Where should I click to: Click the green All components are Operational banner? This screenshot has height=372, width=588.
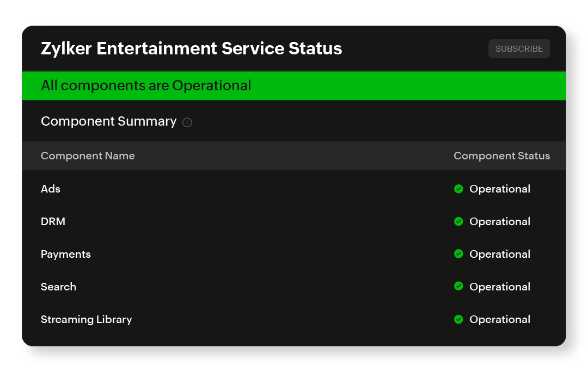(293, 86)
